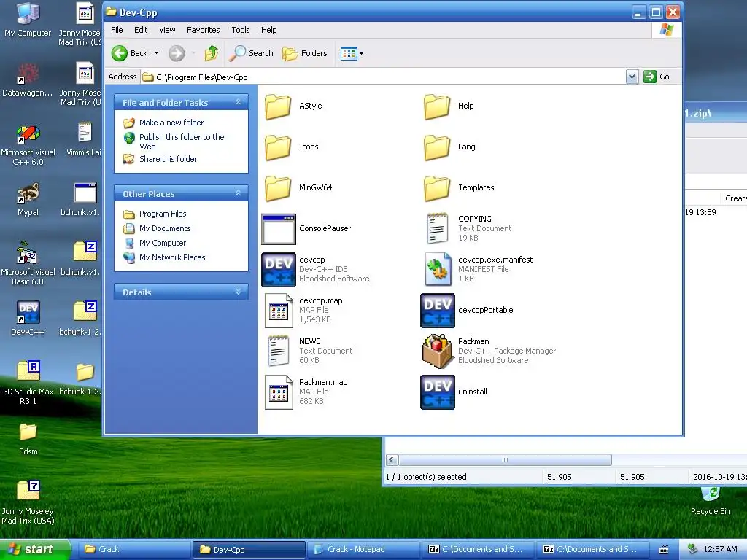Go to Program Files link
The image size is (747, 560).
click(163, 214)
